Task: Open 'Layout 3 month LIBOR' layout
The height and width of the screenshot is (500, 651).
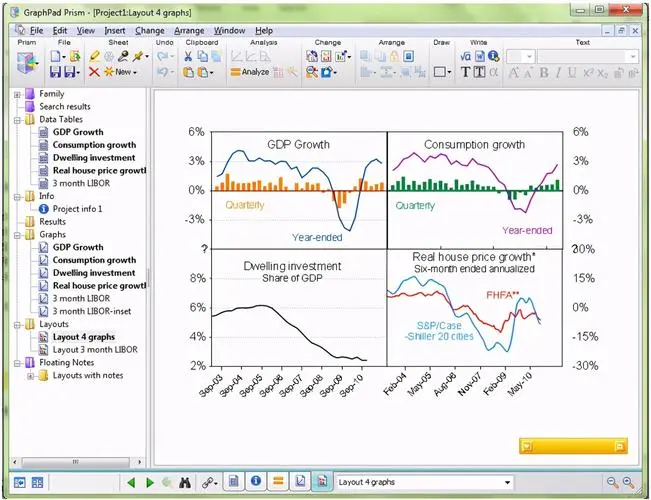Action: click(97, 350)
